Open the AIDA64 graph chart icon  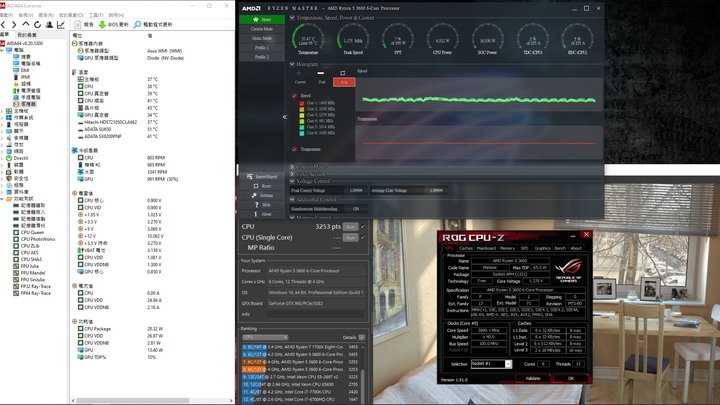[x=61, y=24]
